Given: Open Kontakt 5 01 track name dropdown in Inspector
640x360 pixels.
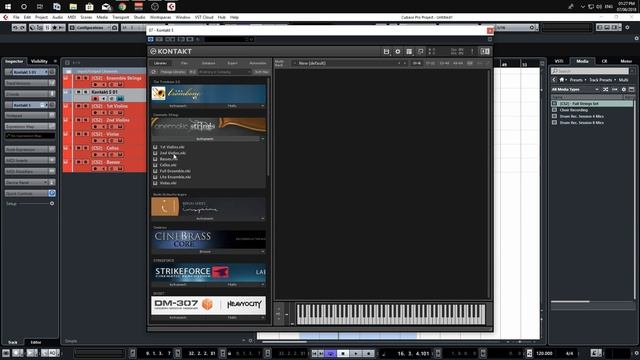Looking at the screenshot, I should click(46, 72).
